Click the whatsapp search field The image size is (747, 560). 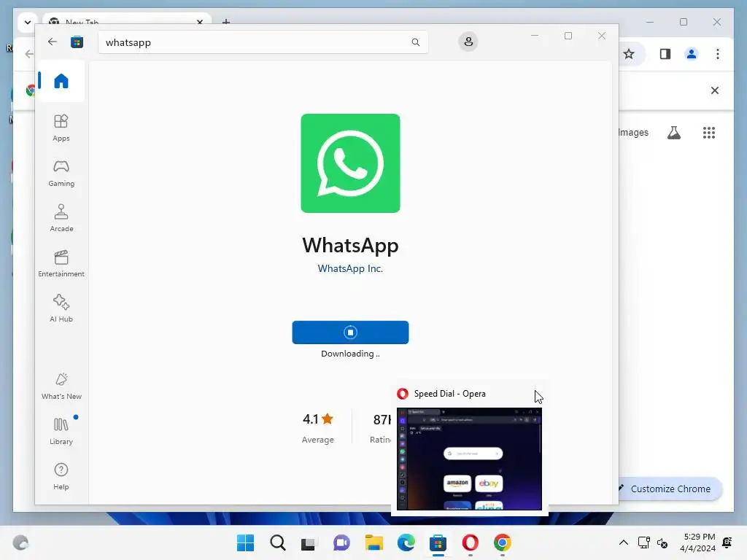pos(263,42)
